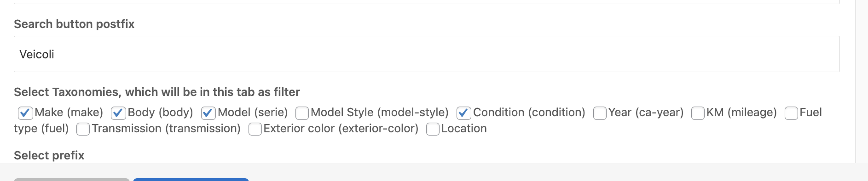Uncheck the Body (body) checkbox
Viewport: 868px width, 181px height.
click(x=119, y=113)
